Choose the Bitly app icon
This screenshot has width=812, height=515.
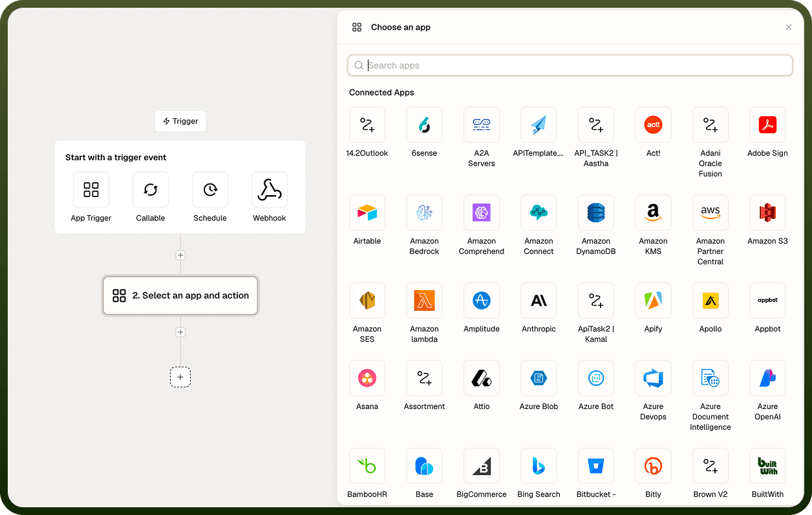(x=653, y=466)
